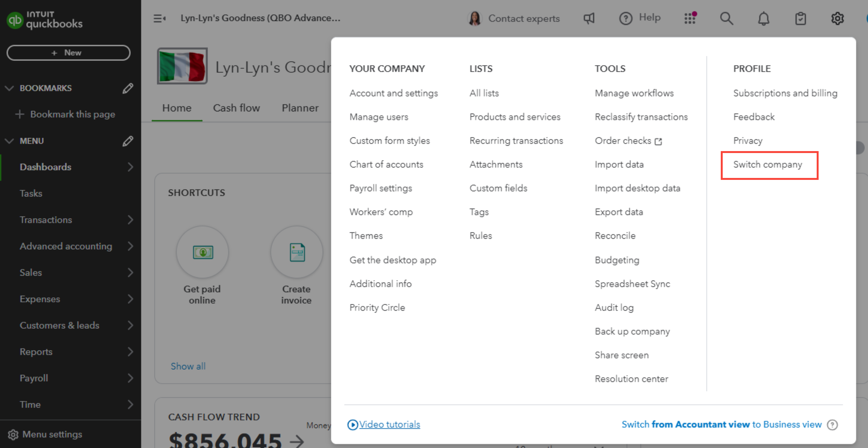Expand the Transactions submenu arrow
The height and width of the screenshot is (448, 868).
131,220
